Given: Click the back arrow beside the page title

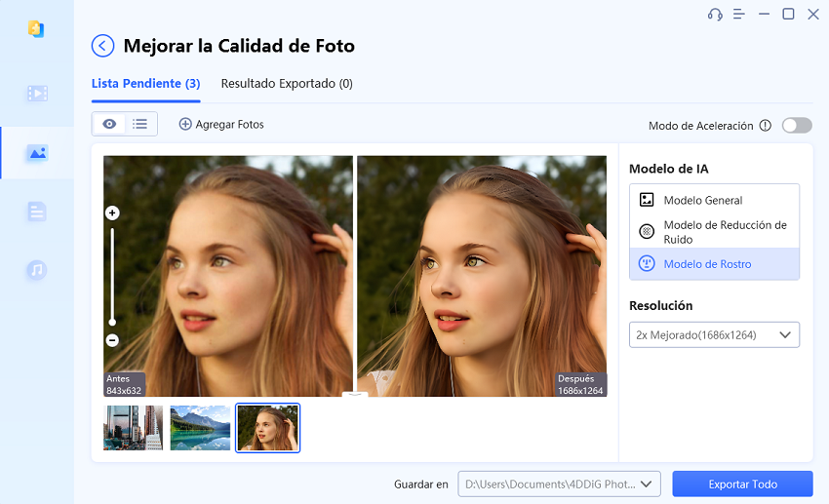Looking at the screenshot, I should click(102, 46).
